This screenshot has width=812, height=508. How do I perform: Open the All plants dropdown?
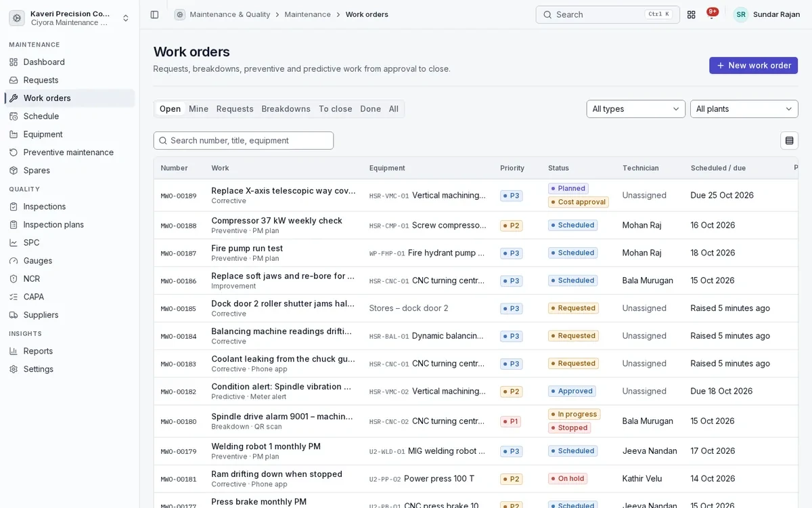[744, 109]
